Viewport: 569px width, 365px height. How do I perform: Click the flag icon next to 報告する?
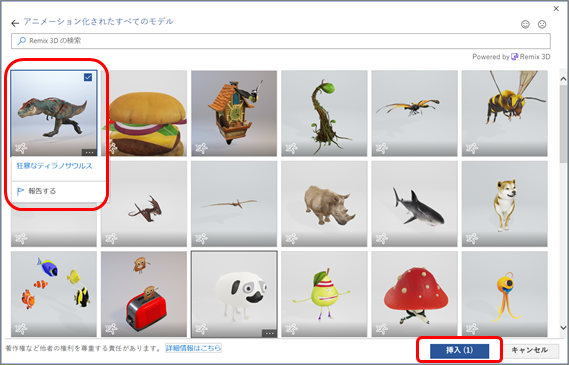tap(21, 191)
